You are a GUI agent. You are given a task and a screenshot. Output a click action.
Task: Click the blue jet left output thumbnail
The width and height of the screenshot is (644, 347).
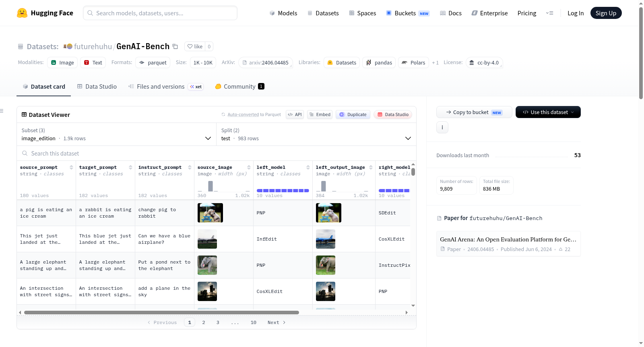(x=326, y=239)
